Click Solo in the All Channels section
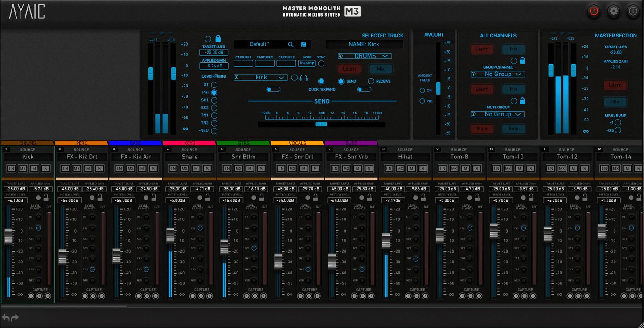The width and height of the screenshot is (644, 328). 513,129
